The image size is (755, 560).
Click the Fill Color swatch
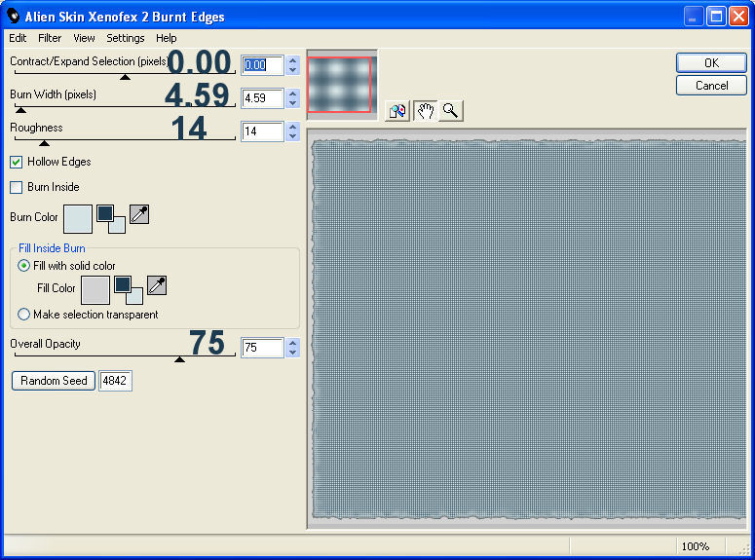95,290
